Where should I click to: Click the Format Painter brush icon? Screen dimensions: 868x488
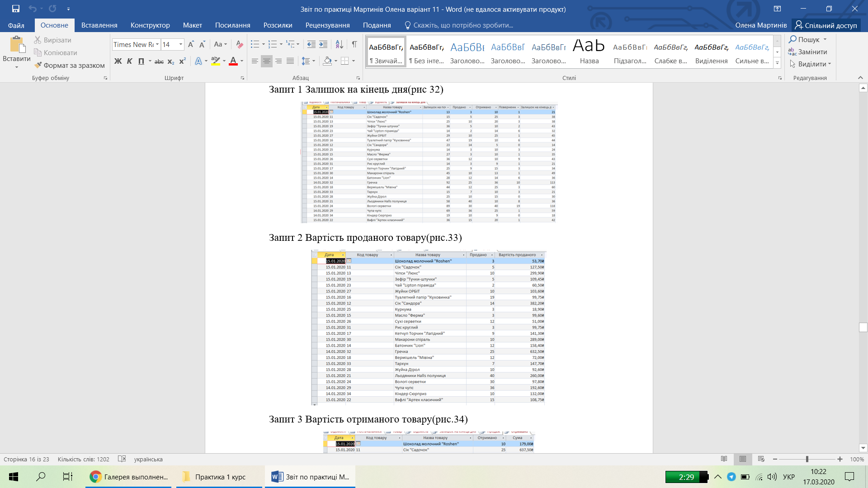[x=38, y=65]
